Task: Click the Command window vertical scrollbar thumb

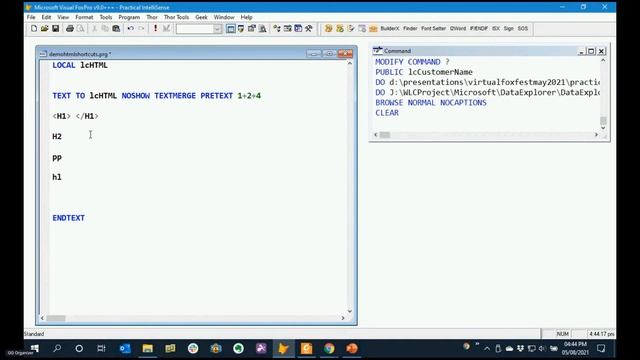Action: 603,120
